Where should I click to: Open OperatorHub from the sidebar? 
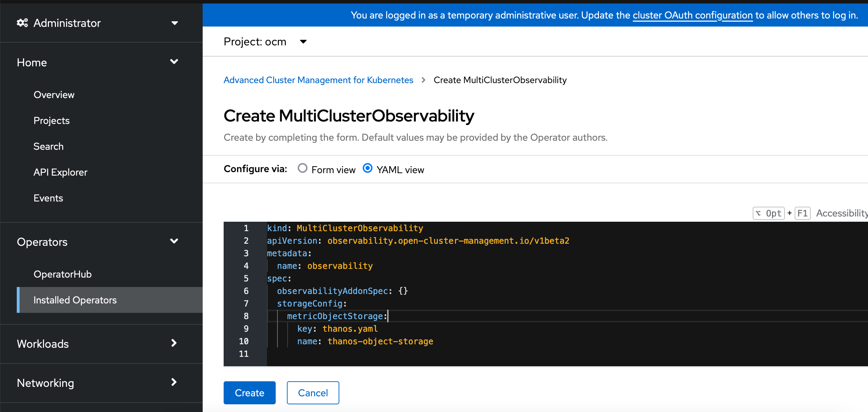63,274
